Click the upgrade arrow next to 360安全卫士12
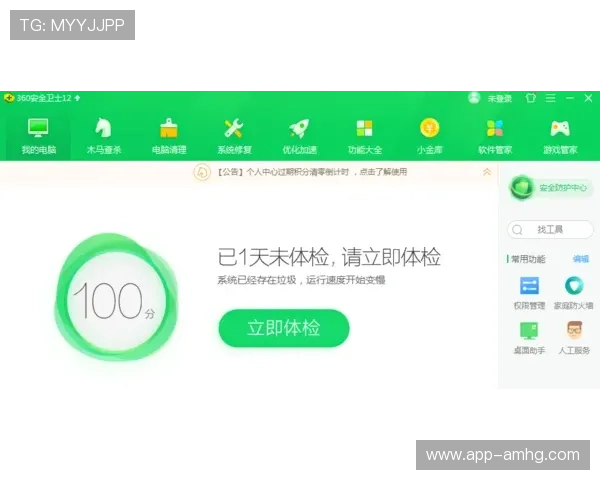Screen dimensions: 600x480 (77, 98)
